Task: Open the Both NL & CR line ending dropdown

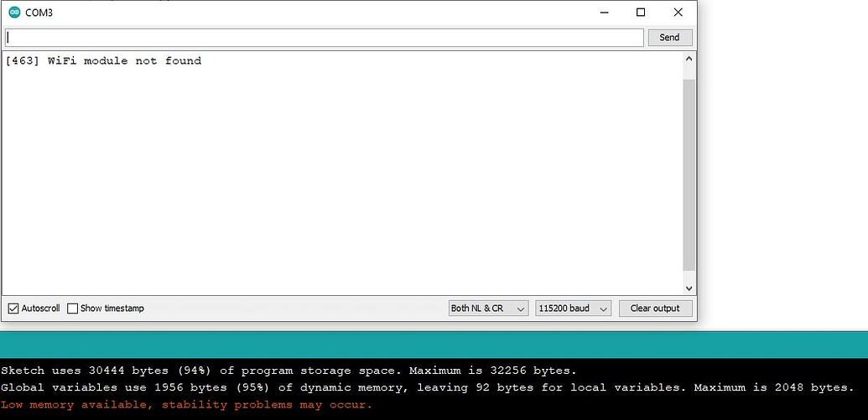Action: 488,309
